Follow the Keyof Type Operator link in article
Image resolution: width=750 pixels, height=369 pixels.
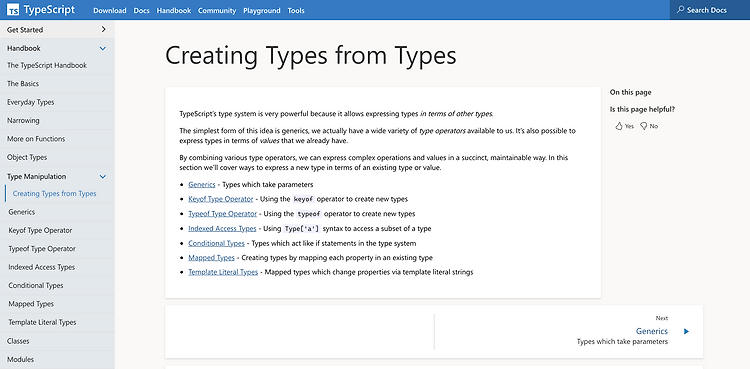[221, 199]
